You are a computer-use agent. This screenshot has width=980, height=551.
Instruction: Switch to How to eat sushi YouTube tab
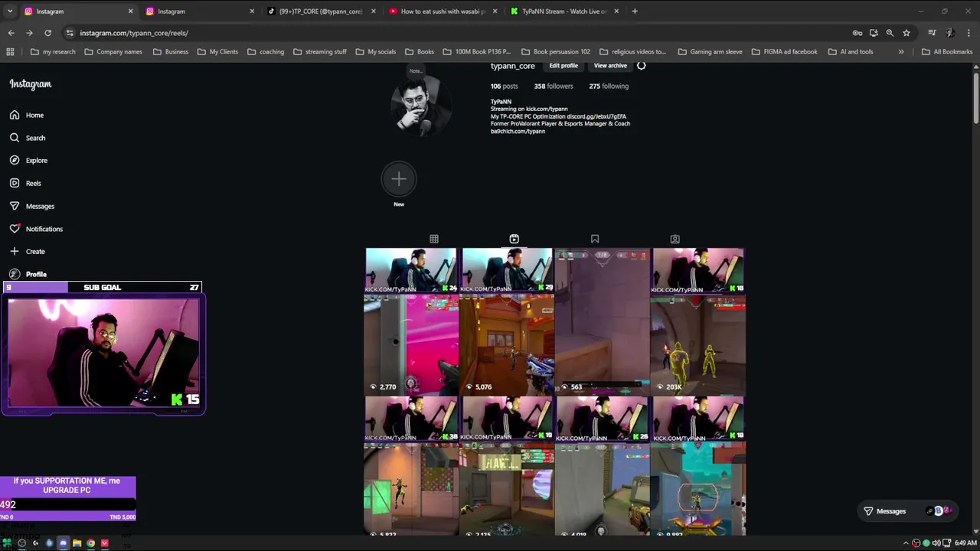443,11
